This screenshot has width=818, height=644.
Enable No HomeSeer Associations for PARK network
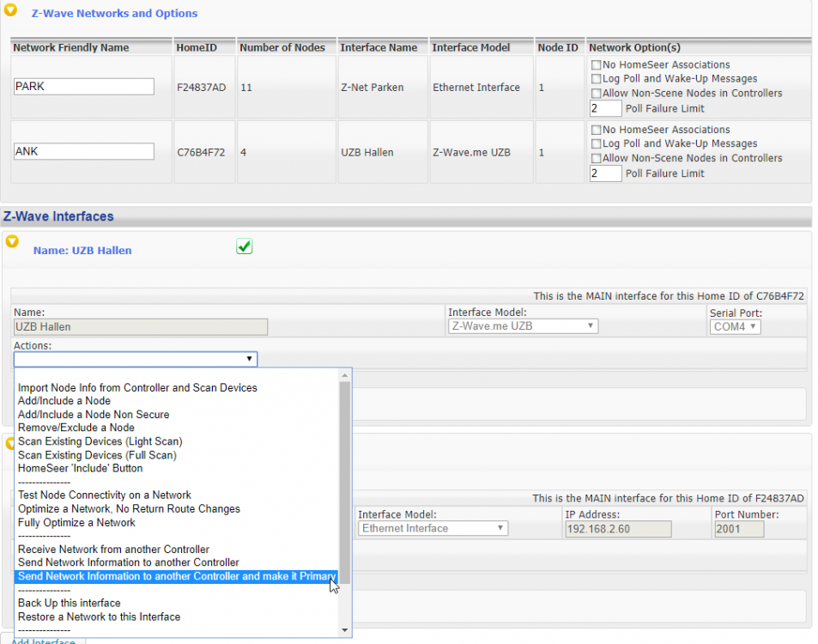(x=596, y=65)
